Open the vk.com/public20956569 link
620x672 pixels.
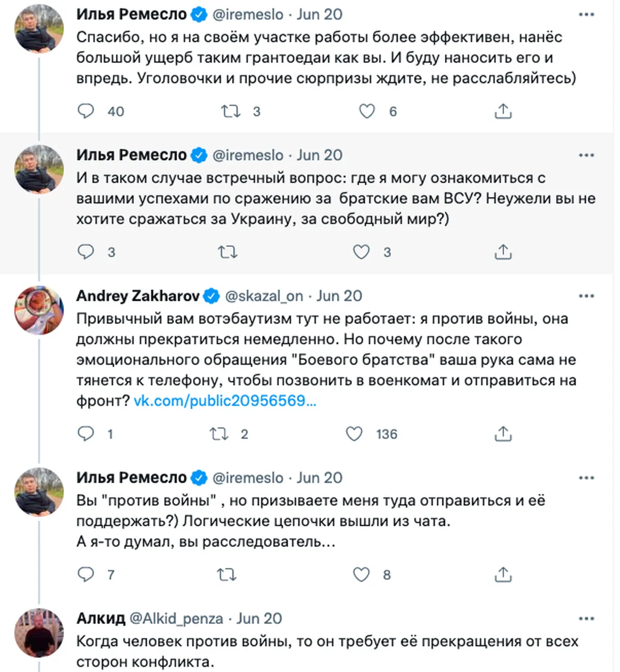[x=225, y=401]
